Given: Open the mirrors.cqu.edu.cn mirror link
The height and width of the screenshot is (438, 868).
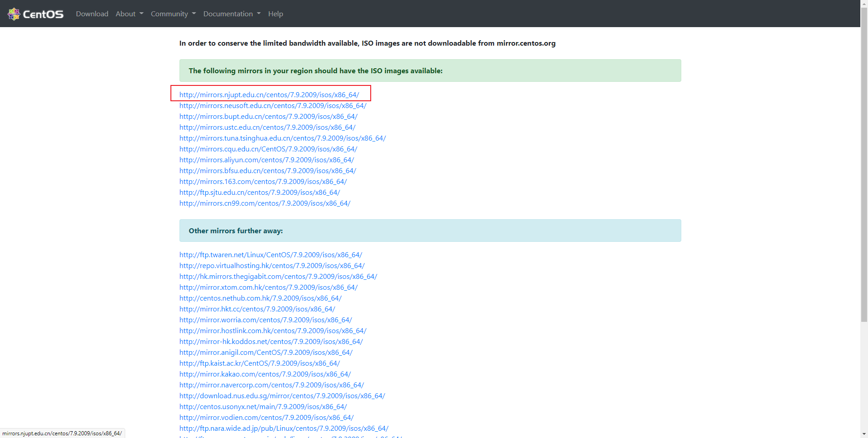Looking at the screenshot, I should coord(268,149).
